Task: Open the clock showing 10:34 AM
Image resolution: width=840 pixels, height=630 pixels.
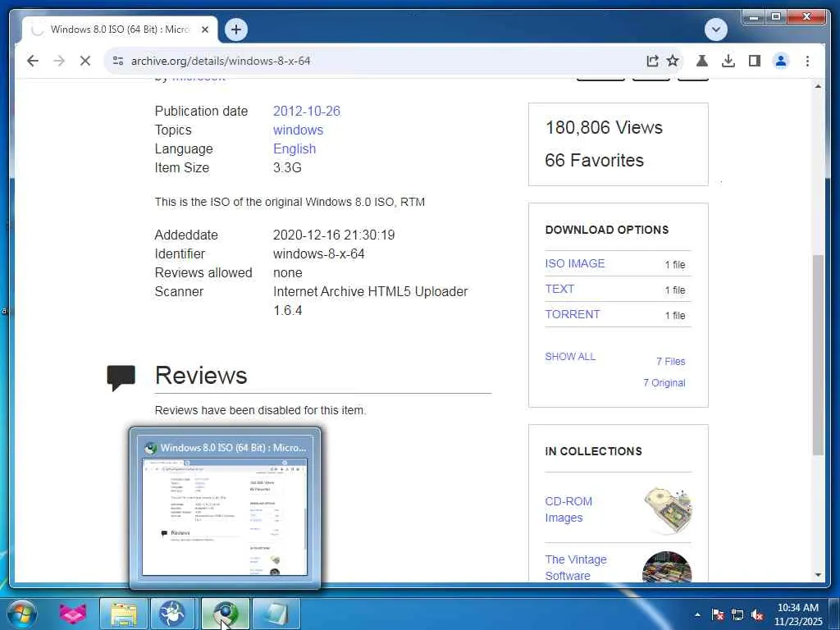Action: point(797,614)
